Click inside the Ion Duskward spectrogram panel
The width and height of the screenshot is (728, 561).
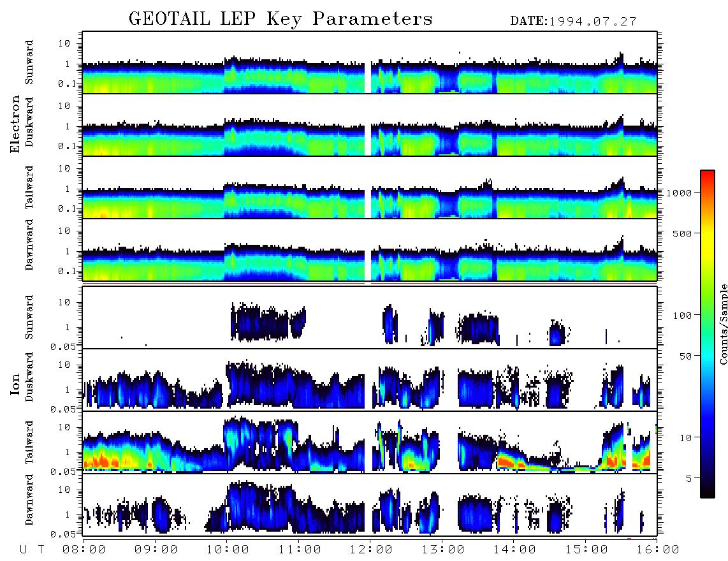(x=370, y=380)
